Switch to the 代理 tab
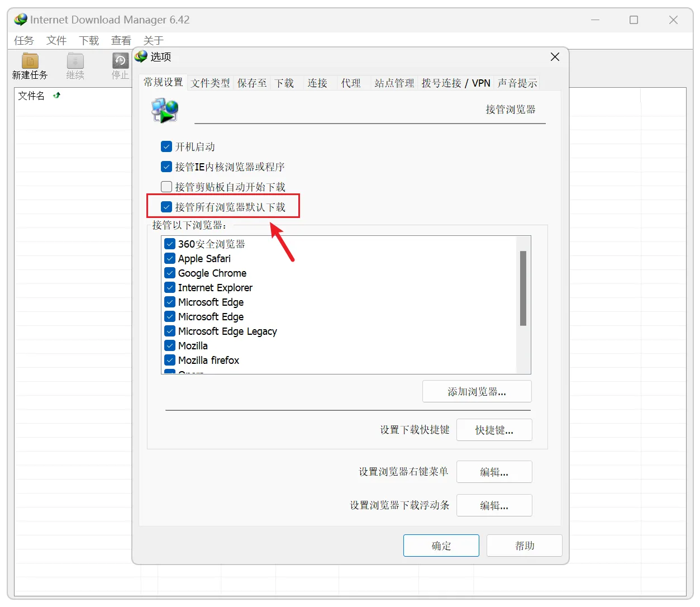This screenshot has height=607, width=700. pos(351,83)
